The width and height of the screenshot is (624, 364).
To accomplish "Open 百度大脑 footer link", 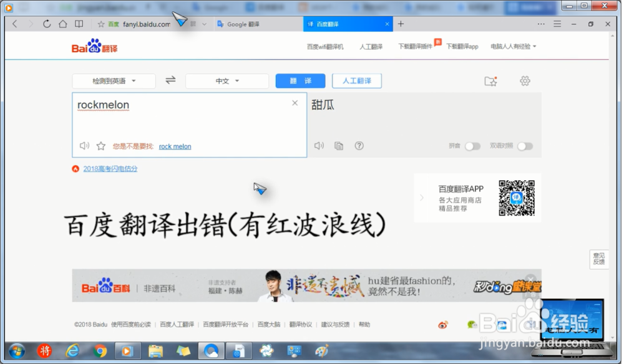I will click(269, 325).
